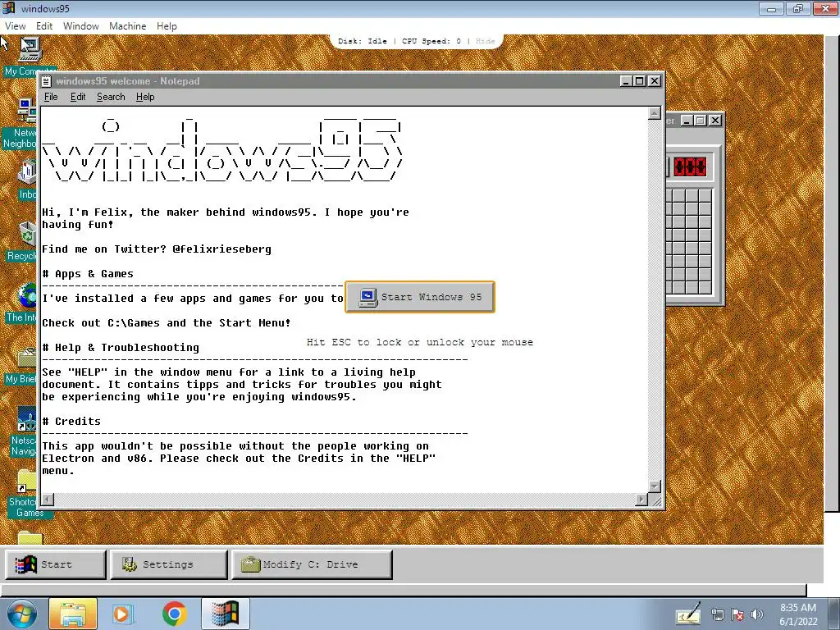Click the Start Windows 95 button

(x=420, y=297)
